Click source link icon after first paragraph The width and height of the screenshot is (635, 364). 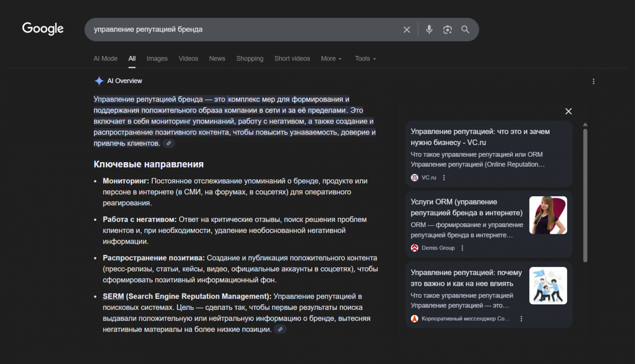(x=169, y=144)
